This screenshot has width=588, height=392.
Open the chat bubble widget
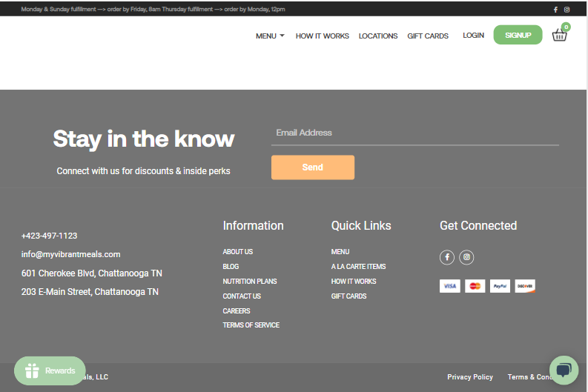coord(564,371)
